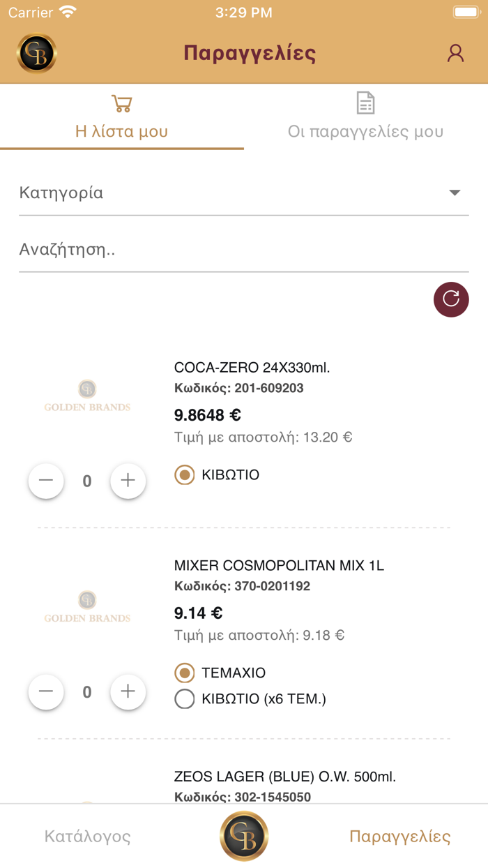This screenshot has width=488, height=868.
Task: Select ΤΕΜΑΧΙΟ for MIXER COSMOPOLITAN MIX
Action: [x=184, y=673]
